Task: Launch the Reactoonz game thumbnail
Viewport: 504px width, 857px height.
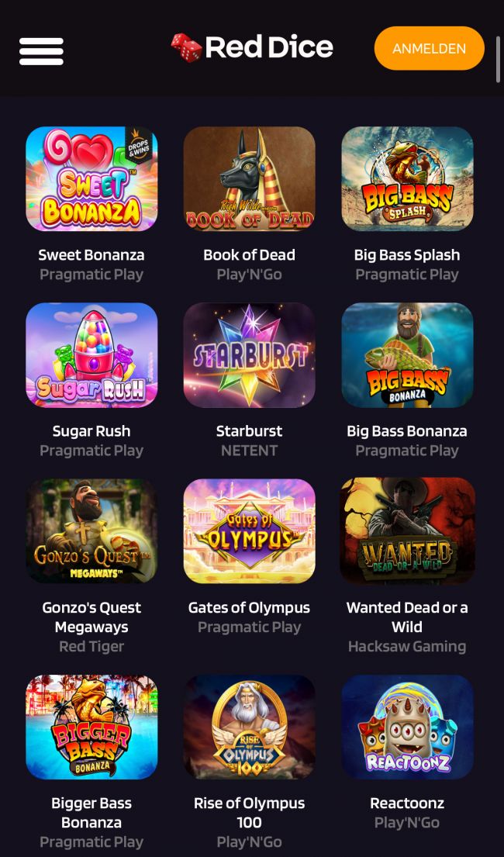Action: coord(407,727)
